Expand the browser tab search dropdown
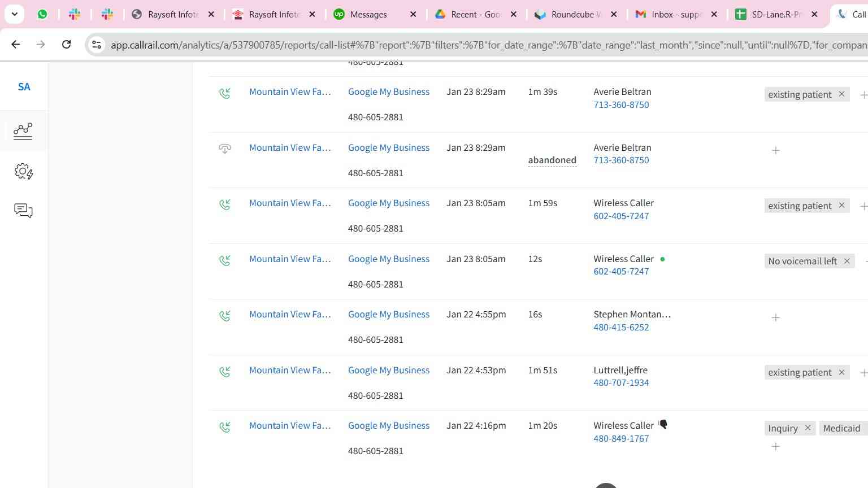 (x=14, y=14)
